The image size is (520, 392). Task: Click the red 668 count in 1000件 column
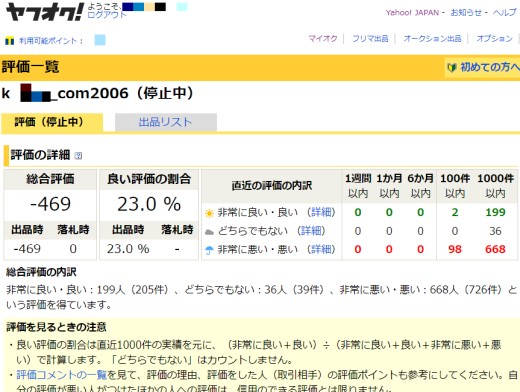pyautogui.click(x=495, y=249)
